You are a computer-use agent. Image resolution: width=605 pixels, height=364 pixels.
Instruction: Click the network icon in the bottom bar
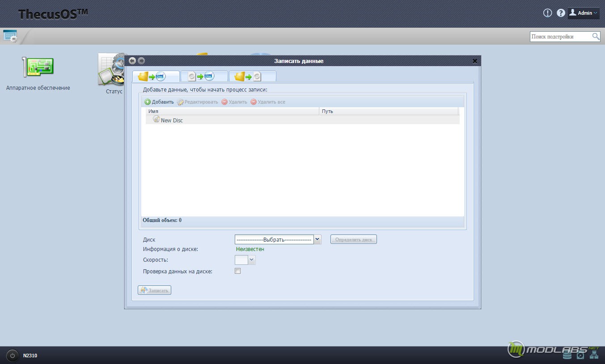click(x=594, y=355)
